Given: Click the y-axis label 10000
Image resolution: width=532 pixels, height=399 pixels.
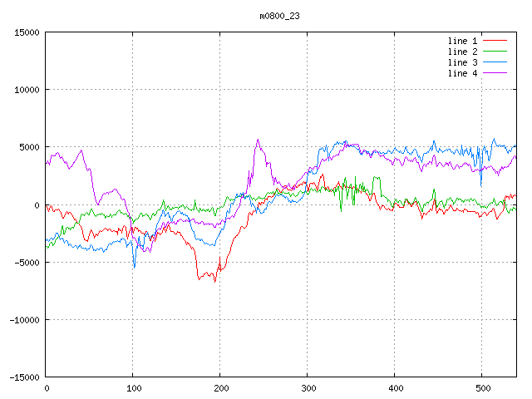Looking at the screenshot, I should click(27, 90).
